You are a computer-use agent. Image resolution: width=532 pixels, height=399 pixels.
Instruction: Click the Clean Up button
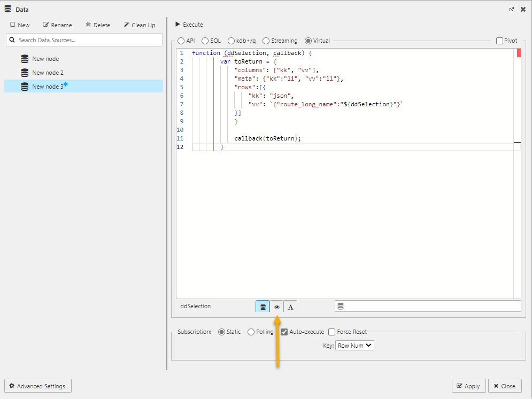pos(140,25)
